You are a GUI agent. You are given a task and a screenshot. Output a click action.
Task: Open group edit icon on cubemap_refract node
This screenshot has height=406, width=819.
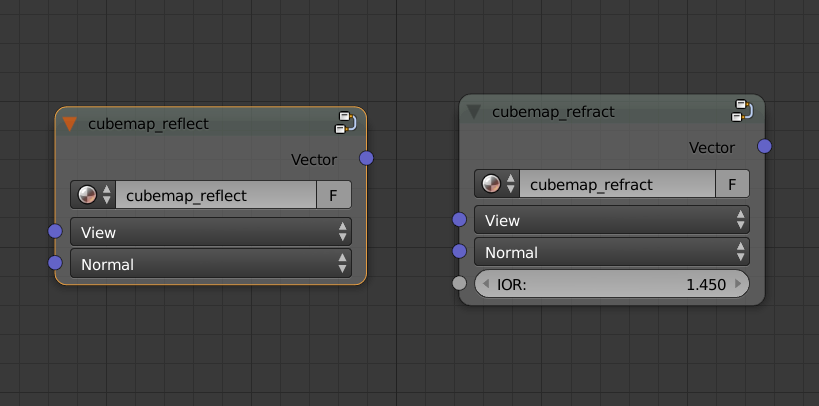pos(742,111)
